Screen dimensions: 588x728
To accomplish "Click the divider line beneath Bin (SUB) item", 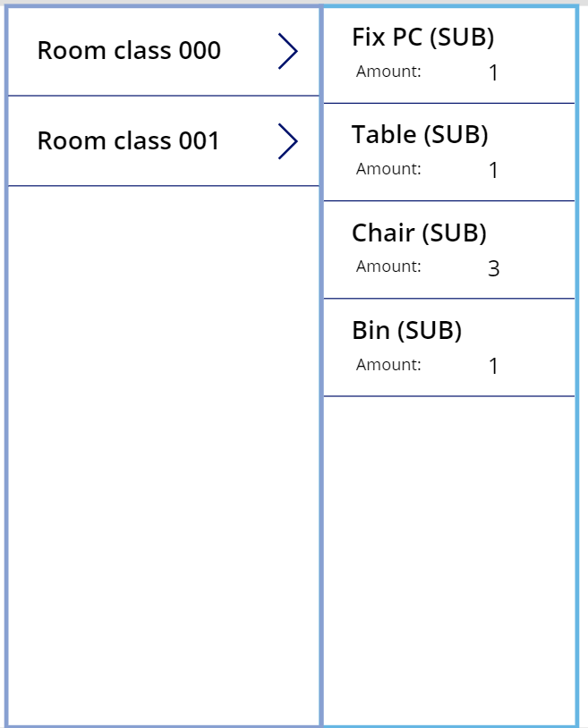I will click(x=448, y=396).
